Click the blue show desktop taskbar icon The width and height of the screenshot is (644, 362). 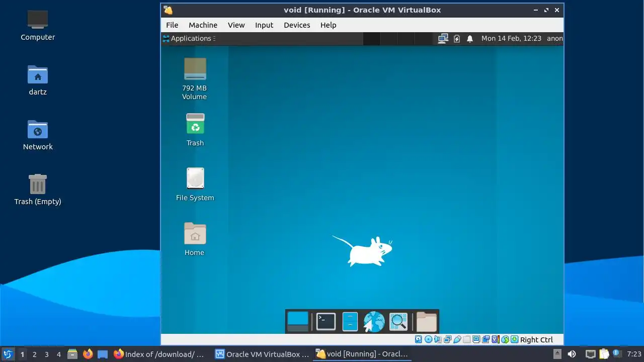click(x=103, y=354)
